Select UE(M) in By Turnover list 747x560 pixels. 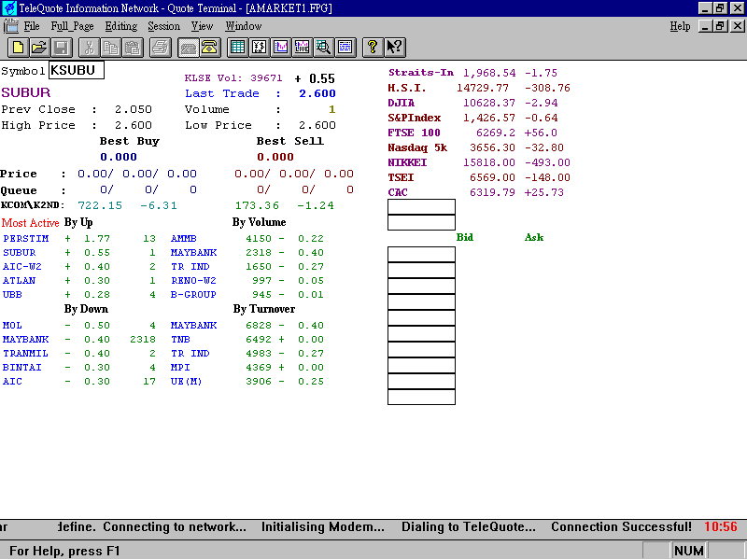(x=186, y=382)
